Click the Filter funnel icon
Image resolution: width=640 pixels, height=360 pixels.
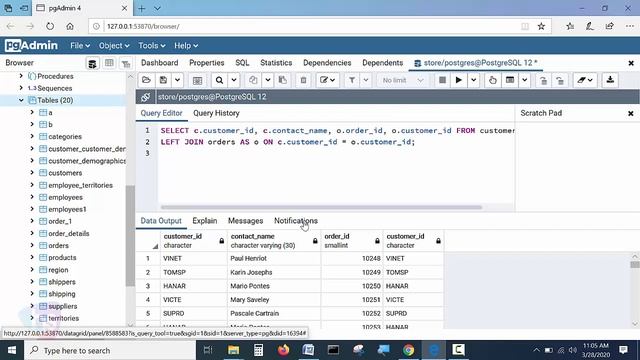click(x=352, y=80)
